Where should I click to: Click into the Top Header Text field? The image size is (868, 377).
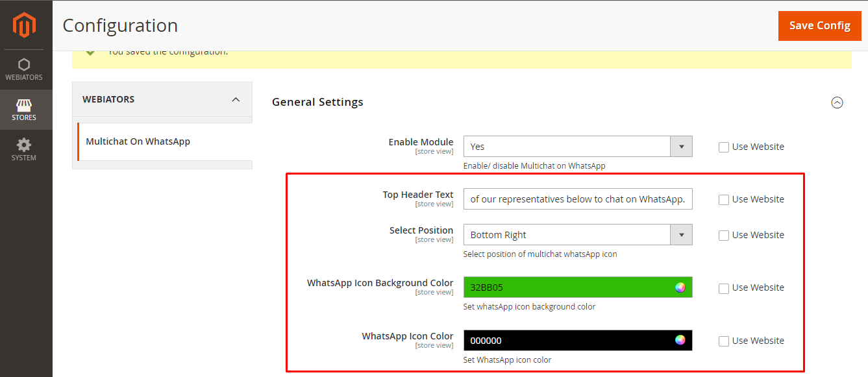[x=578, y=199]
